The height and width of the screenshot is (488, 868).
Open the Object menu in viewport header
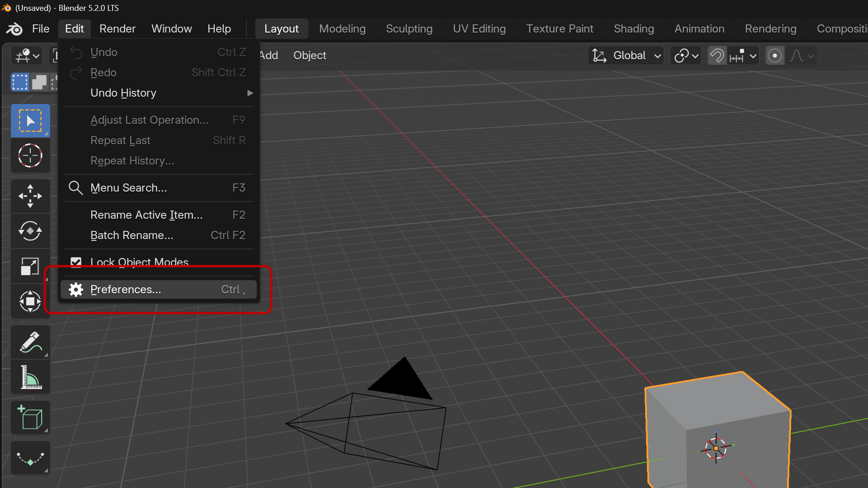(x=310, y=55)
